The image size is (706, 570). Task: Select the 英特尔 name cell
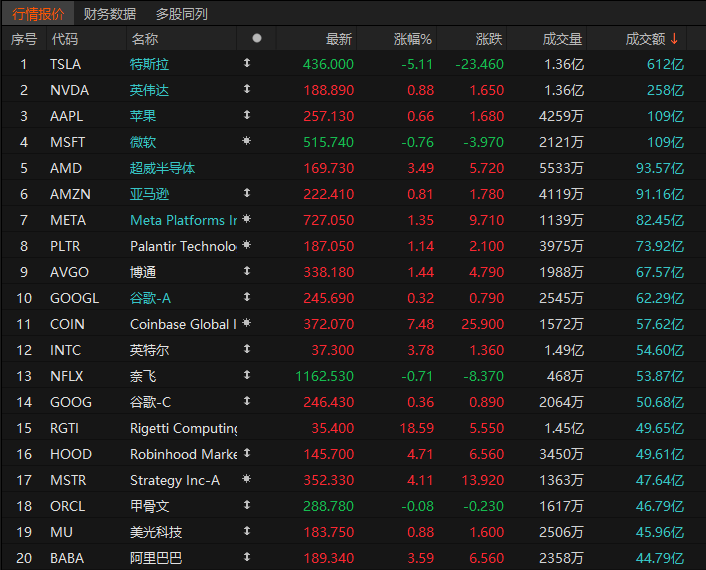point(149,350)
